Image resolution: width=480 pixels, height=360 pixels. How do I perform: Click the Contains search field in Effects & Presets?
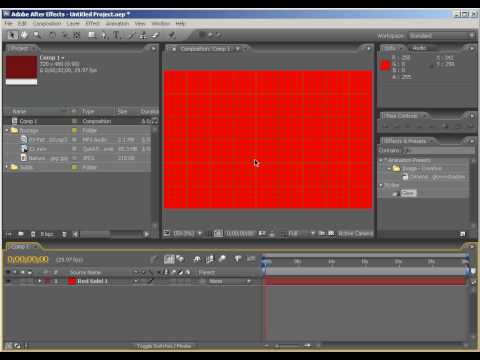[439, 151]
